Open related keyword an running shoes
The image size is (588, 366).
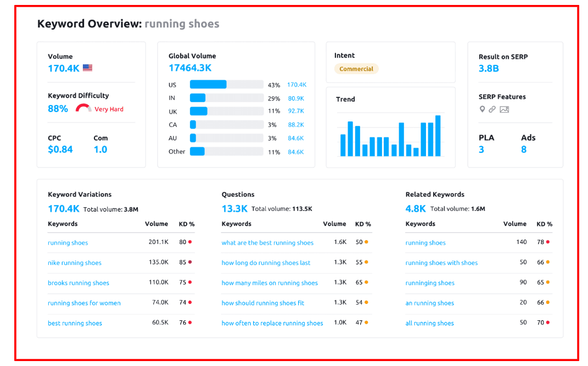(429, 303)
